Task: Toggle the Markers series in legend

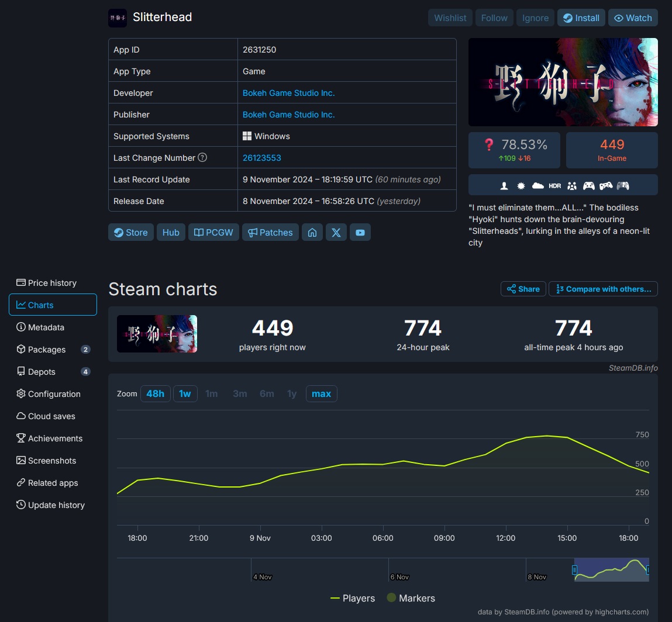Action: (x=411, y=598)
